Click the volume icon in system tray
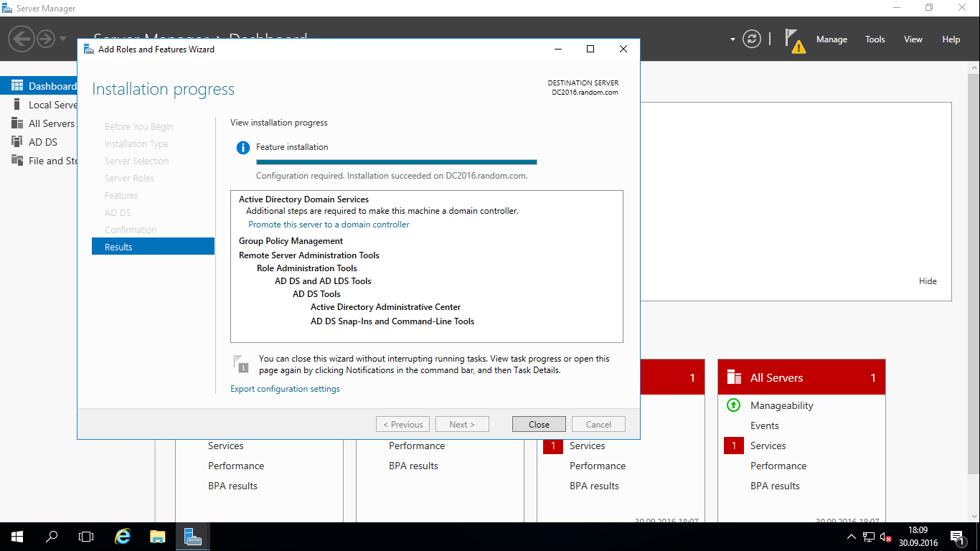The width and height of the screenshot is (980, 551). coord(886,537)
